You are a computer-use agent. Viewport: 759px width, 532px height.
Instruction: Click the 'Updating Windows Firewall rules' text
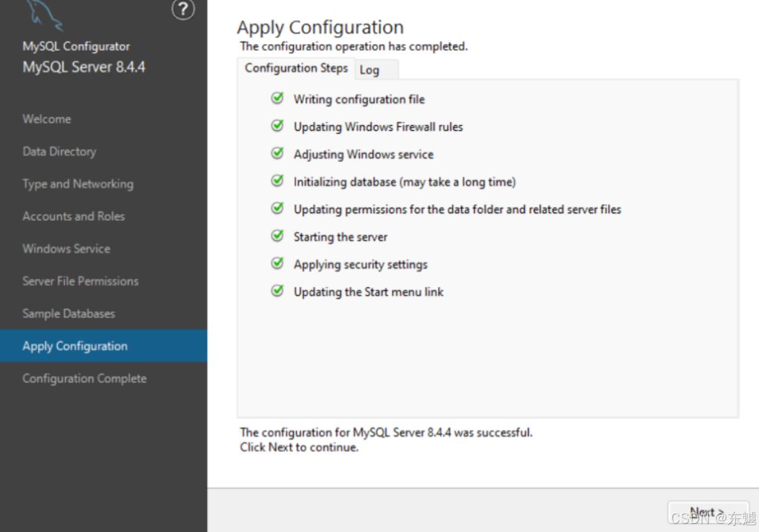(378, 127)
